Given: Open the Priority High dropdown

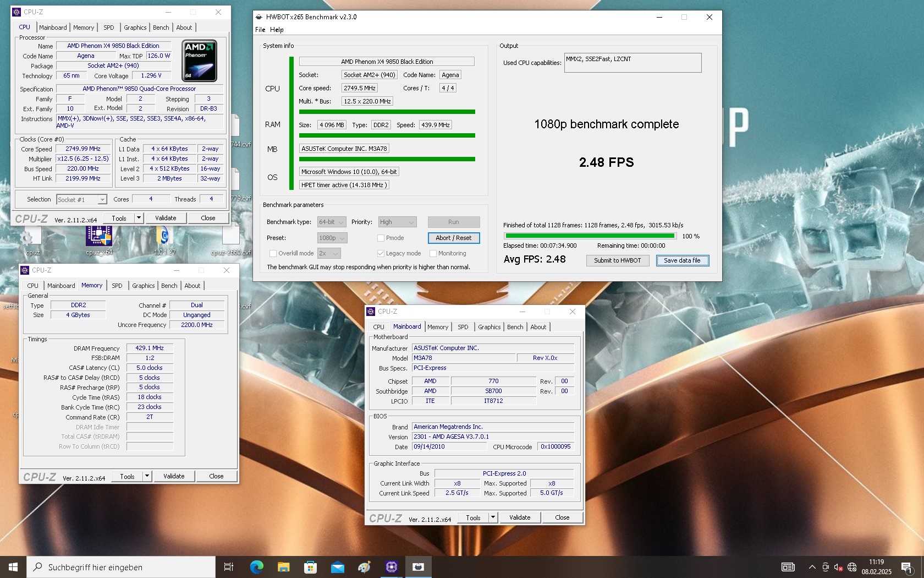Looking at the screenshot, I should pyautogui.click(x=397, y=222).
